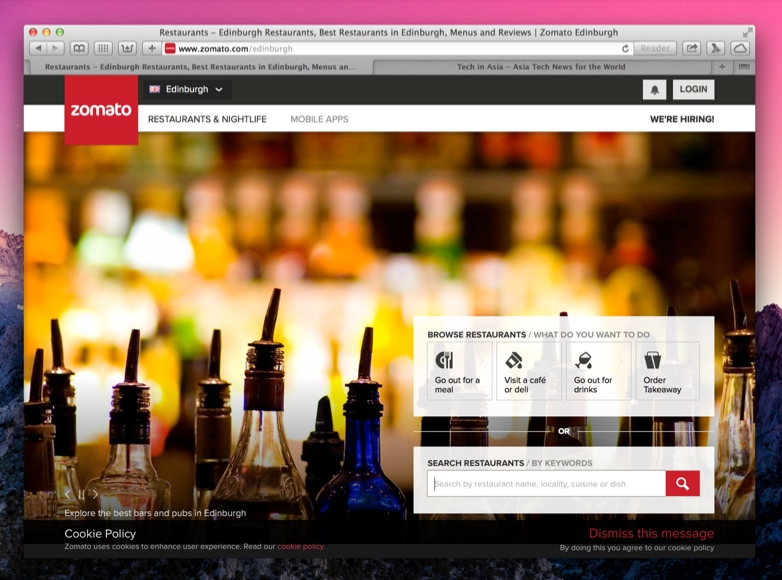This screenshot has width=782, height=580.
Task: Open the Safari bookmarks book icon
Action: coord(79,48)
